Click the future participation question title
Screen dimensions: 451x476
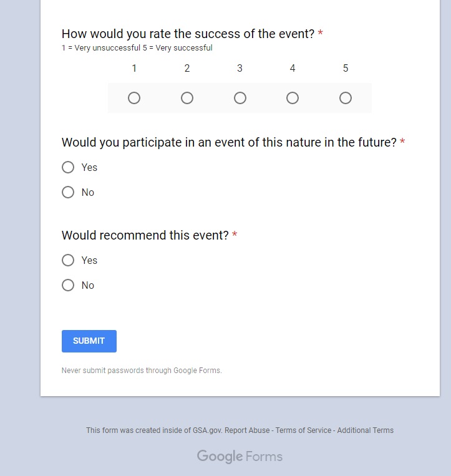(229, 142)
